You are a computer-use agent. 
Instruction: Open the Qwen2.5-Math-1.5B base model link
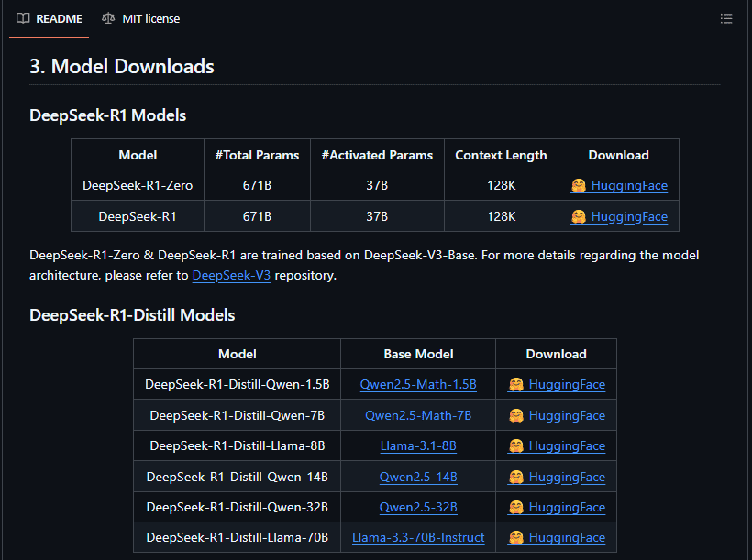(418, 385)
